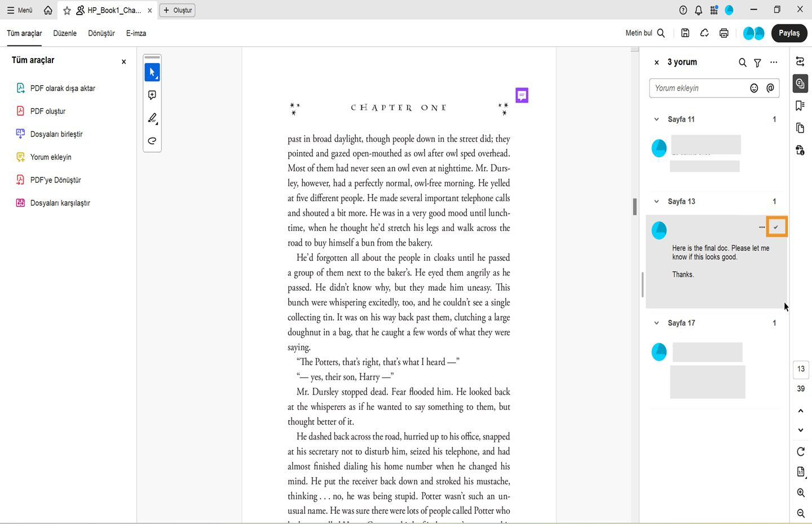Zoom out with the magnifier minus icon
The image size is (812, 524).
tap(801, 513)
